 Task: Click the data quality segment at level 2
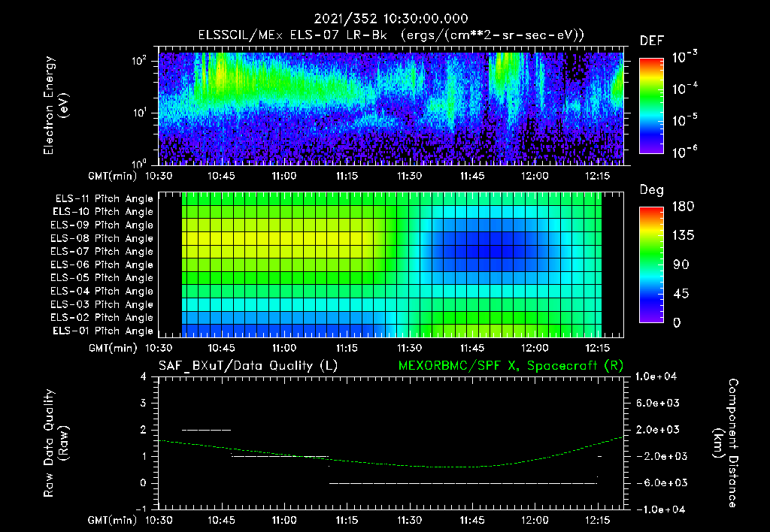pyautogui.click(x=206, y=430)
